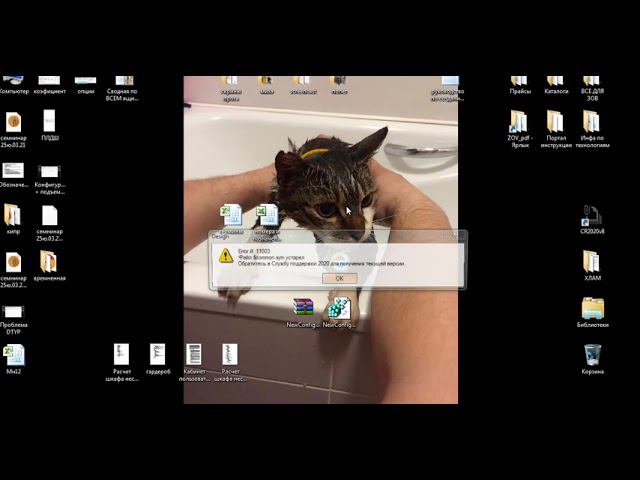This screenshot has width=640, height=480.
Task: Open the 'Инфа по технологиям' folder
Action: click(x=592, y=129)
